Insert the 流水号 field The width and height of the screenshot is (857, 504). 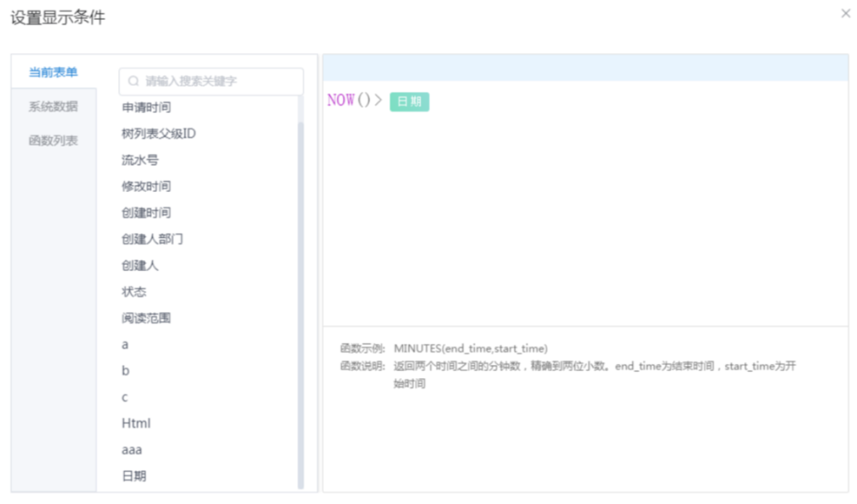click(140, 160)
